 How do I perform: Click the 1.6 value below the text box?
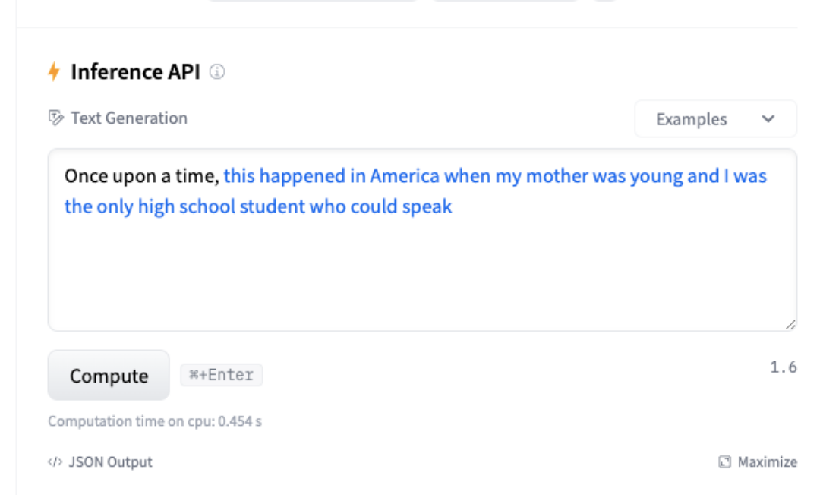(783, 367)
